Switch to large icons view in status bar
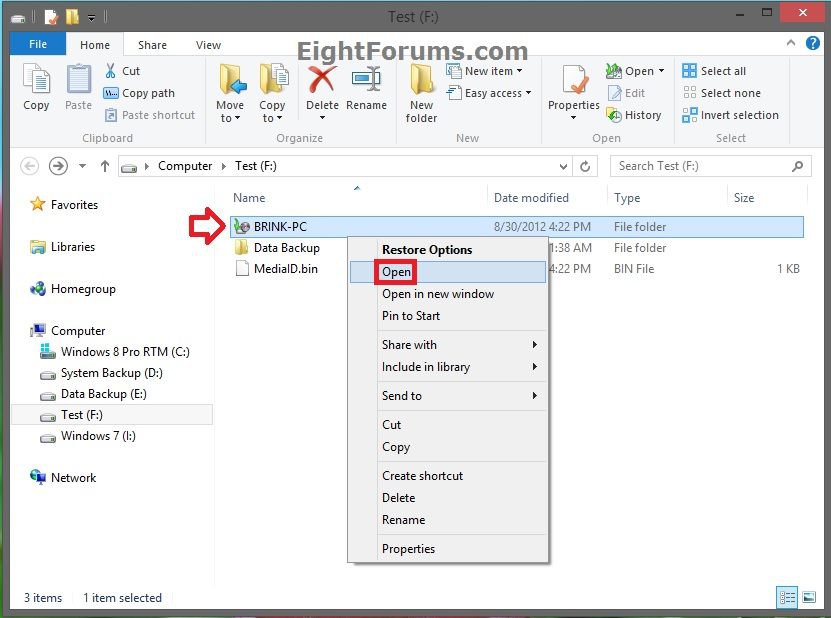Screen dimensions: 831x618 click(x=809, y=598)
